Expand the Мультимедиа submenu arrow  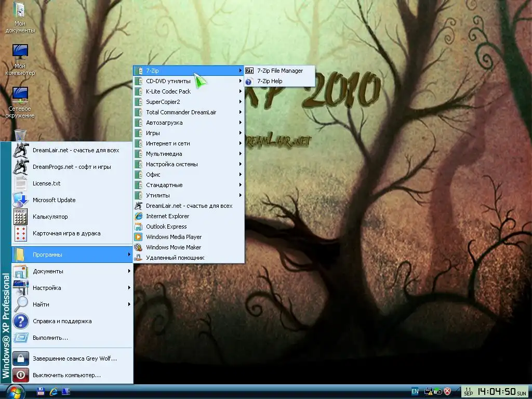(240, 154)
